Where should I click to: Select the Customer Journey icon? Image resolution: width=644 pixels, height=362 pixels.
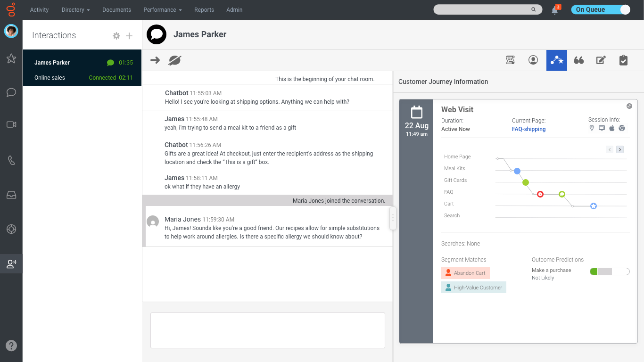556,60
